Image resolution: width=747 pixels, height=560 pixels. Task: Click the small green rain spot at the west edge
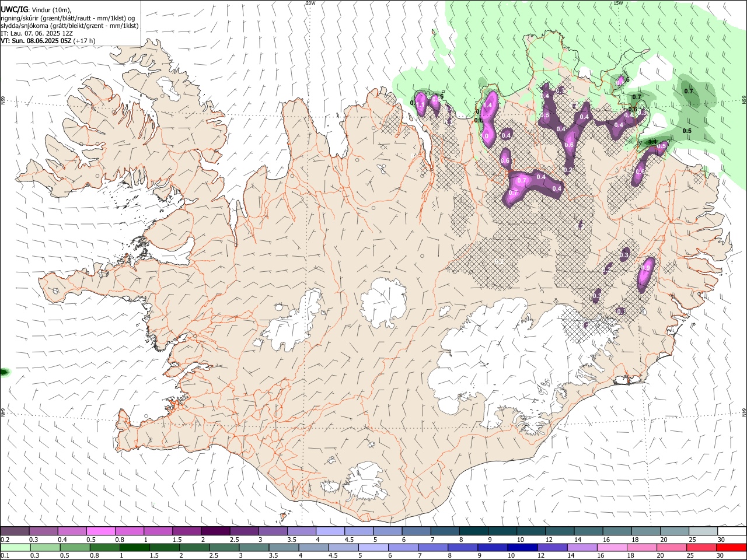5,372
